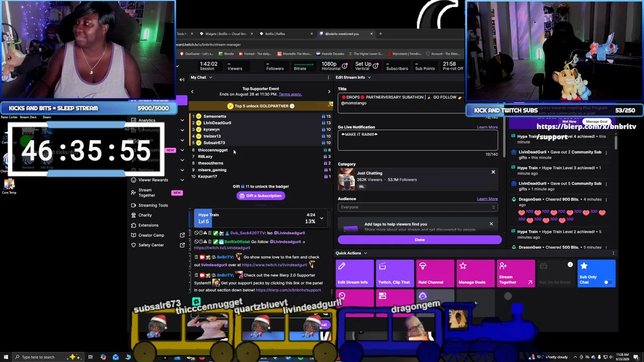
Task: Click Learn More beside Go Live Notification
Action: (x=487, y=127)
